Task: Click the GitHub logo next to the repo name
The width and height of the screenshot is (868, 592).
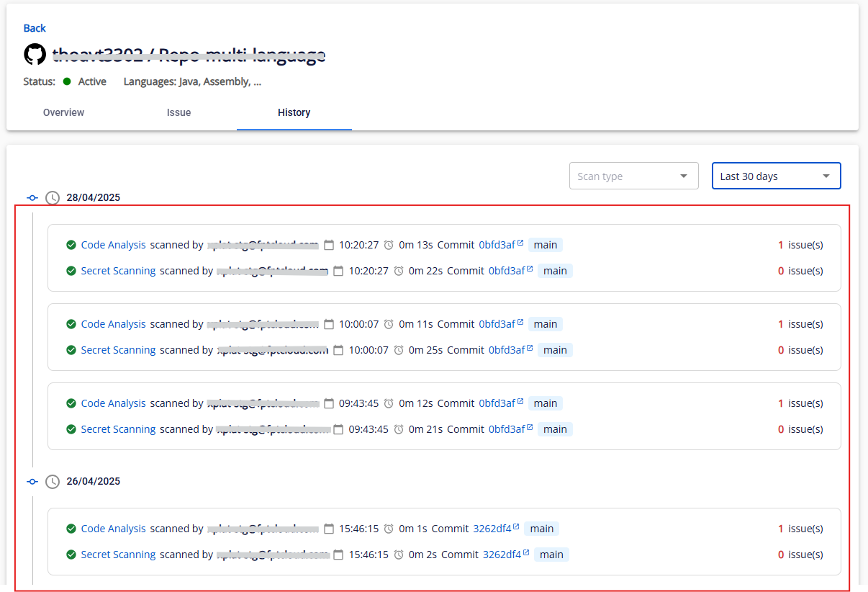Action: click(35, 55)
